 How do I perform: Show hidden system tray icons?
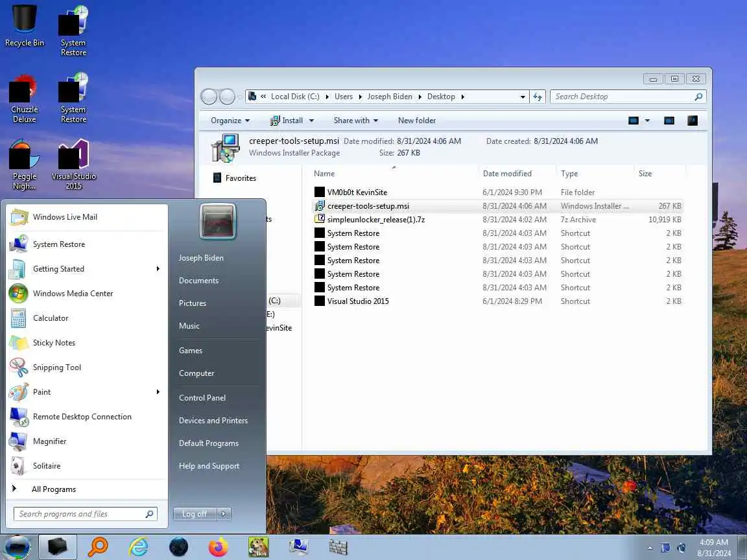click(x=650, y=548)
